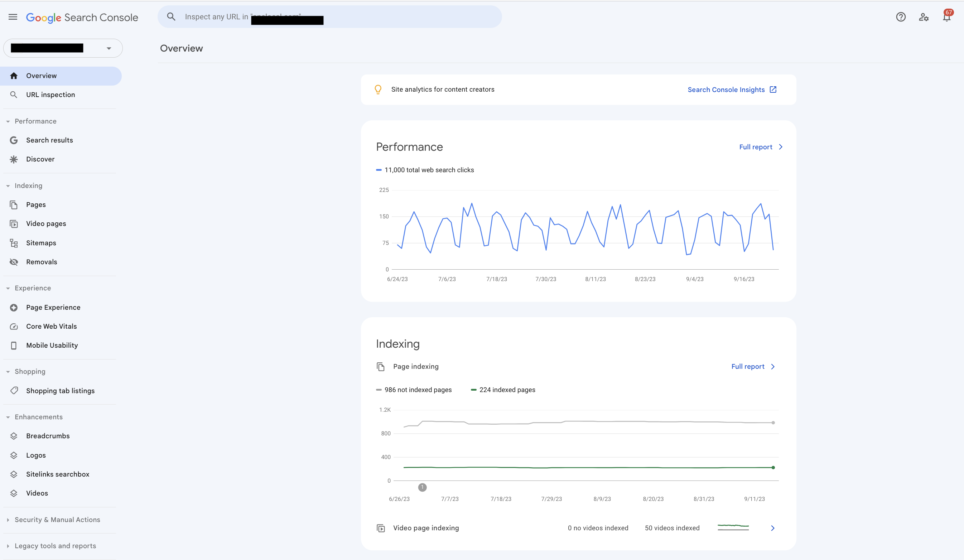Open Overview menu item

[41, 75]
